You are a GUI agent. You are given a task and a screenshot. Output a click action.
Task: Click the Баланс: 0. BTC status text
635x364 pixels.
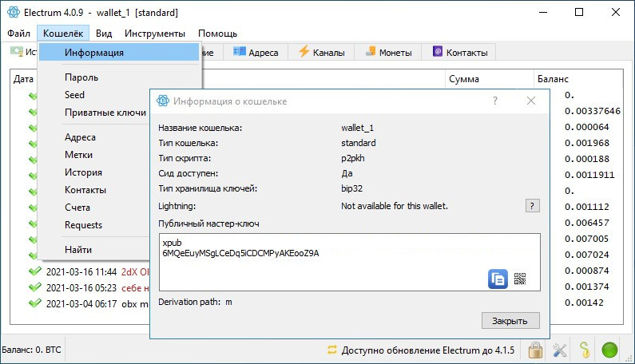pyautogui.click(x=31, y=350)
